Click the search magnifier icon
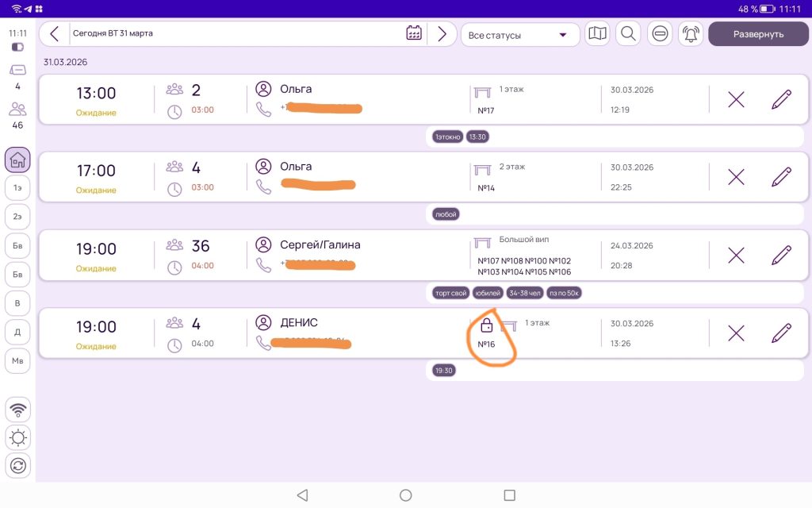Viewport: 812px width, 508px height. coord(628,34)
